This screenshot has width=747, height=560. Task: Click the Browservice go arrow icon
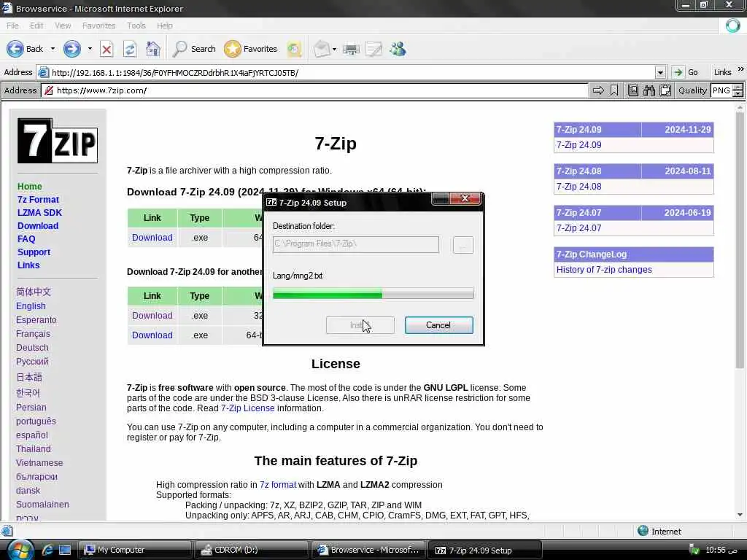click(x=598, y=90)
